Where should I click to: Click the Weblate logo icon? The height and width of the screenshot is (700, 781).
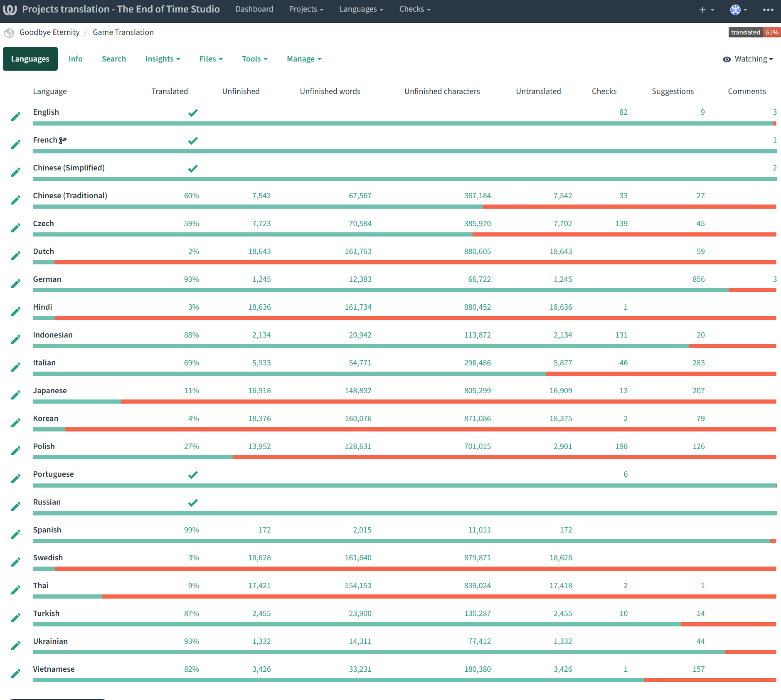[10, 10]
